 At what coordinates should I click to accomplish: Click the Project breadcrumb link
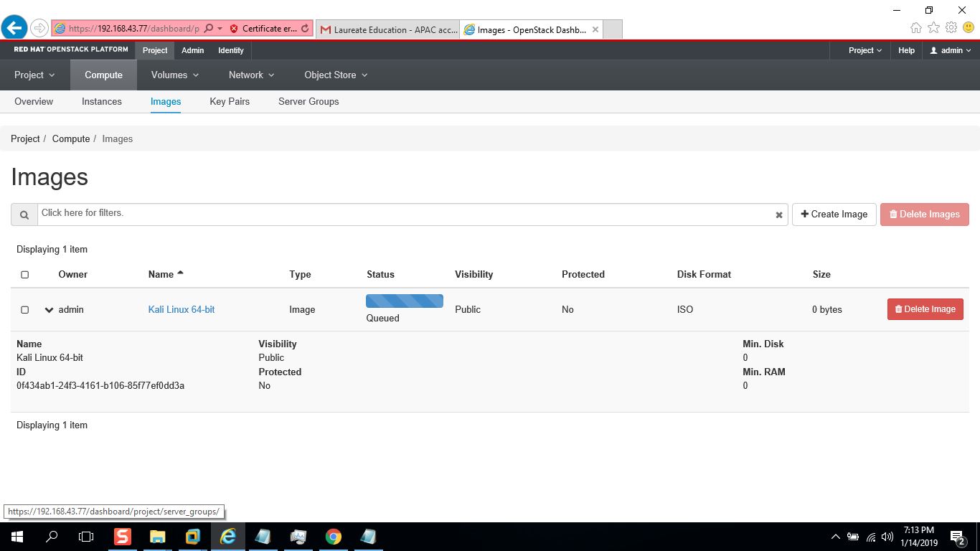pyautogui.click(x=25, y=138)
